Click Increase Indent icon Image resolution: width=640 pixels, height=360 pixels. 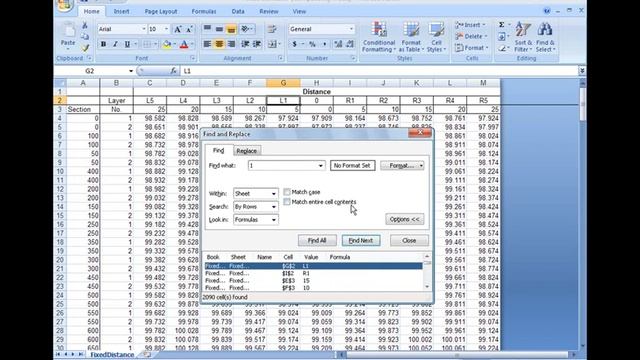point(257,44)
